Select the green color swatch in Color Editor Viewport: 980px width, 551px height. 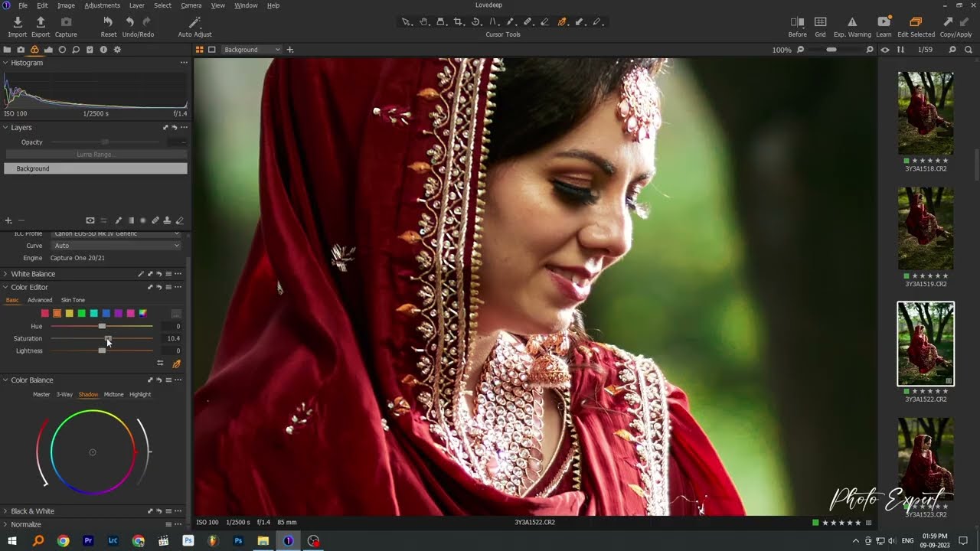[x=81, y=314]
